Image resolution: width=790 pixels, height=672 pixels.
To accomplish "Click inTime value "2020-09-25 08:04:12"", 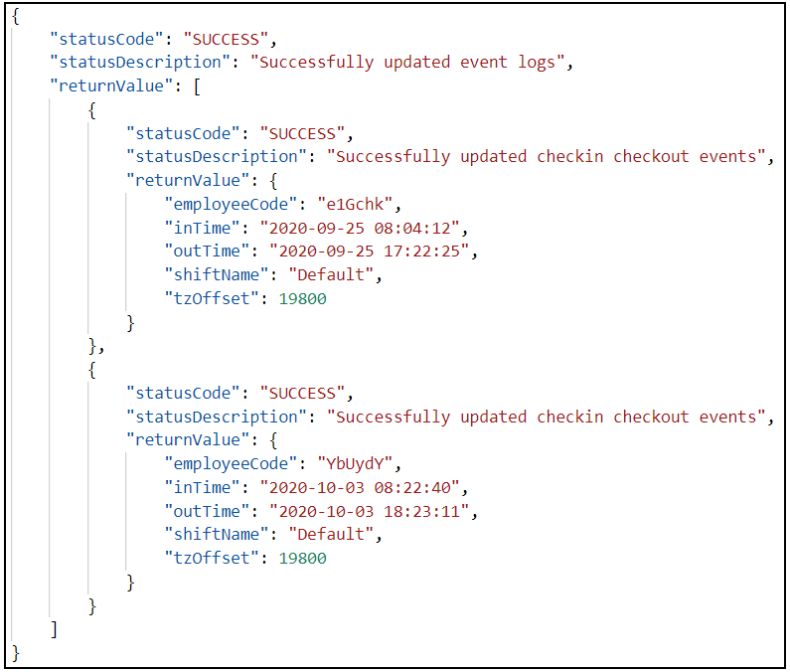I will [360, 228].
